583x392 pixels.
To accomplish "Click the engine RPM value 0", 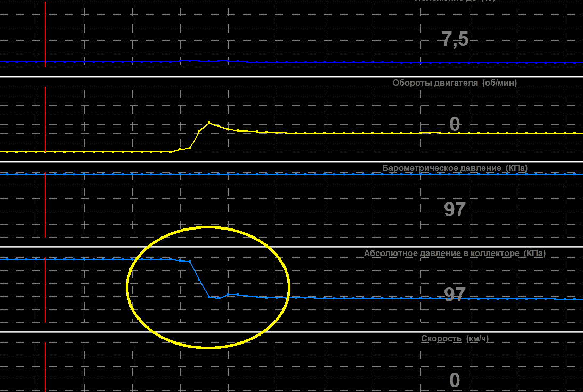I will (x=455, y=125).
